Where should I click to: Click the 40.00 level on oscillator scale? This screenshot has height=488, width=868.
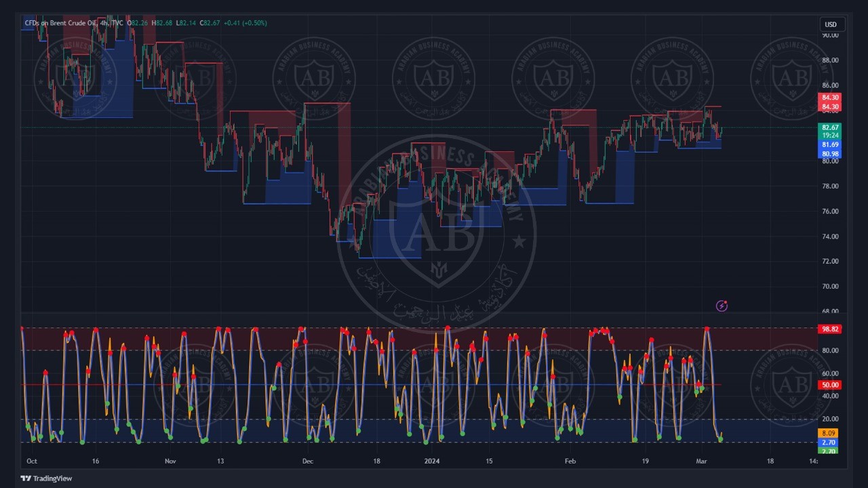pyautogui.click(x=830, y=396)
